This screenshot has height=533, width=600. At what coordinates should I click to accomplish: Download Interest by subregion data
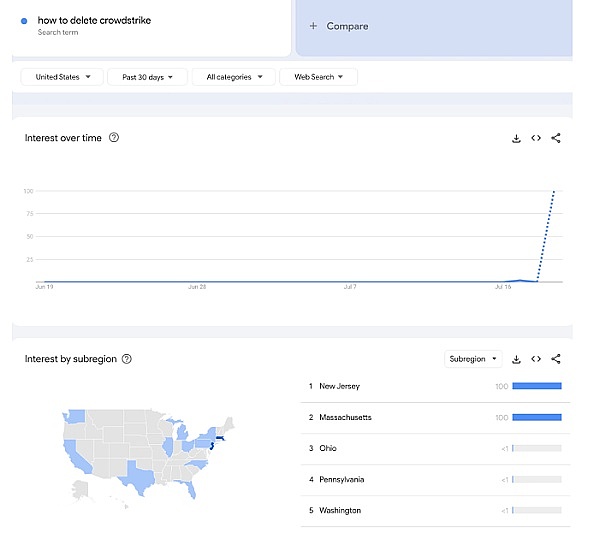516,359
